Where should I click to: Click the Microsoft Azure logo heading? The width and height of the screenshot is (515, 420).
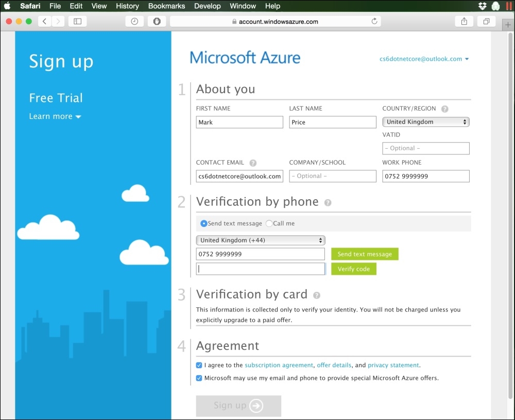click(245, 58)
